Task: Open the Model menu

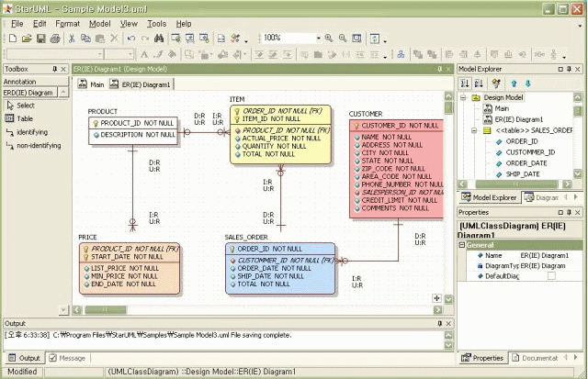Action: (99, 23)
